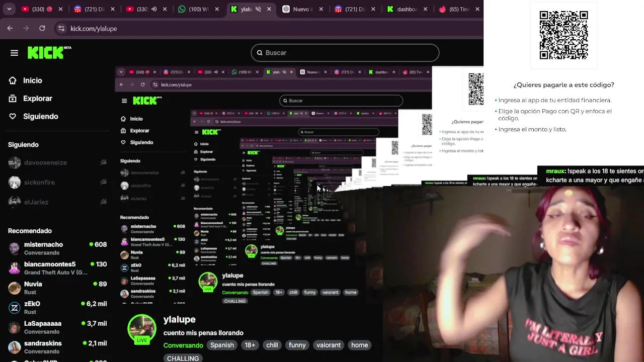Open misternacho avatar in Recomendado list
Screen dimensions: 644x362
pos(15,248)
